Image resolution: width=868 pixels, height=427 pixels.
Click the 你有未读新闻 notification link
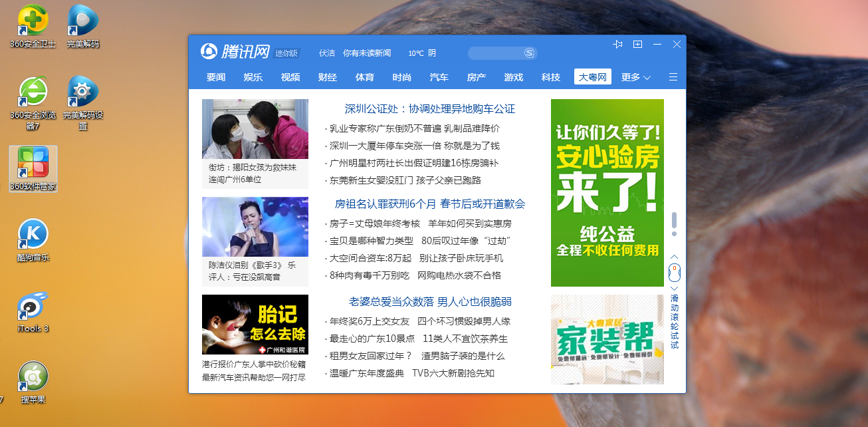[x=367, y=53]
